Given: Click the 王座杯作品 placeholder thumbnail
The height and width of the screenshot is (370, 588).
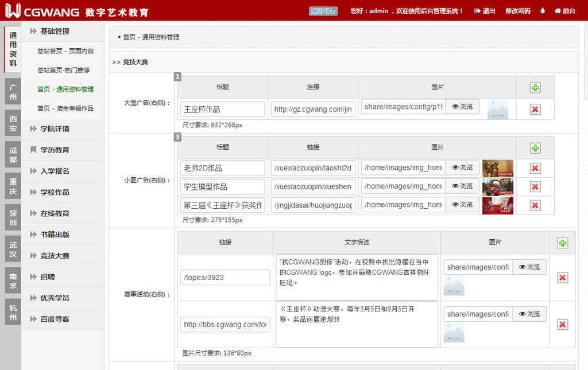Looking at the screenshot, I should click(x=498, y=110).
